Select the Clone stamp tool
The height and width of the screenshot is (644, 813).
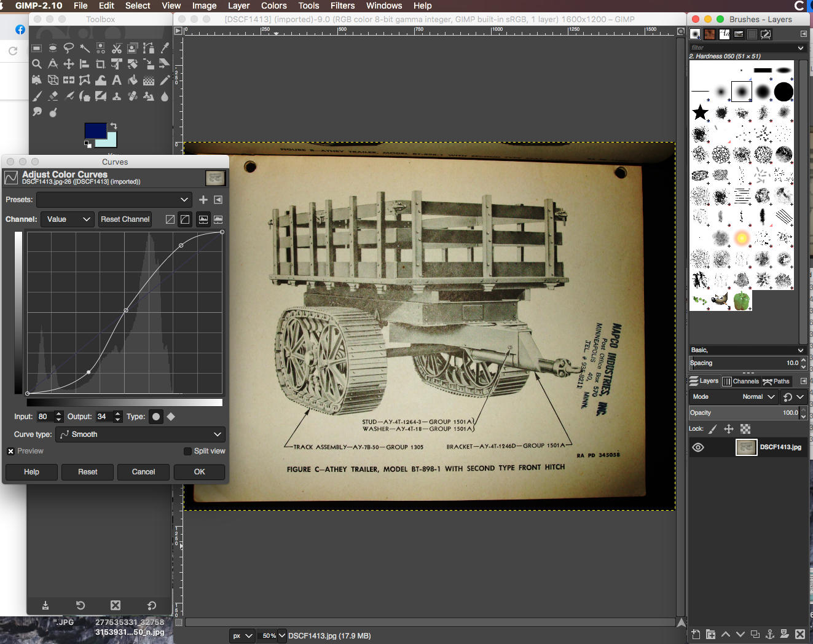[x=117, y=96]
